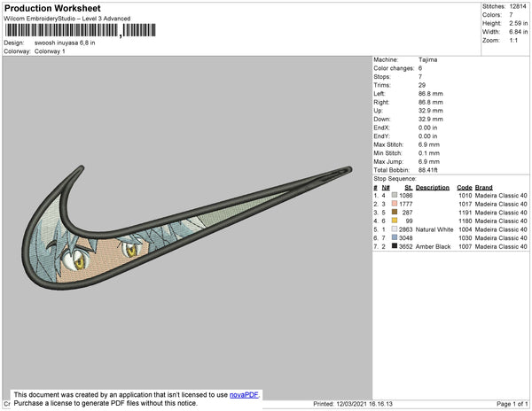Click 'Madeira Classic 40' in the 1191 row
This screenshot has width=532, height=411.
pyautogui.click(x=501, y=213)
